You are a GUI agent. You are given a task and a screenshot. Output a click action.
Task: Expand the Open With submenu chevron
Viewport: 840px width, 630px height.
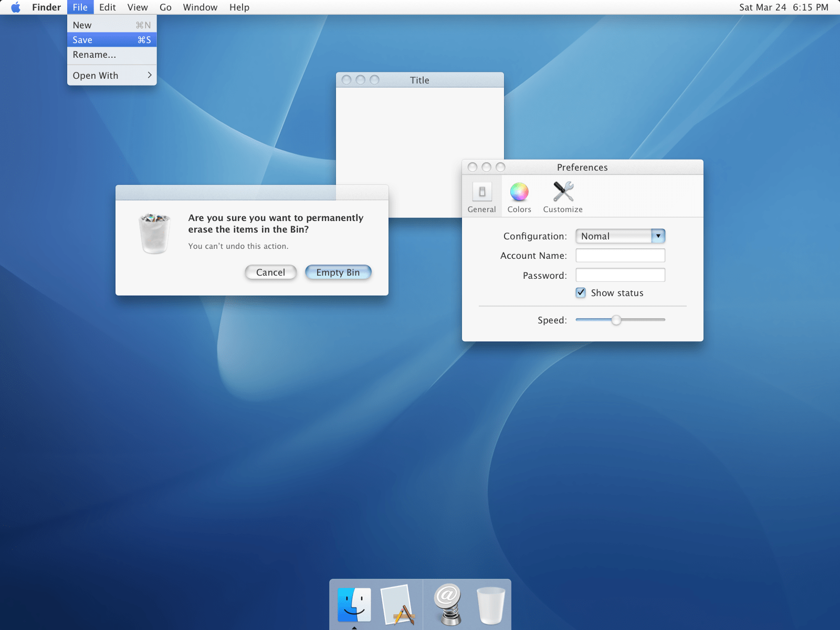[x=149, y=75]
